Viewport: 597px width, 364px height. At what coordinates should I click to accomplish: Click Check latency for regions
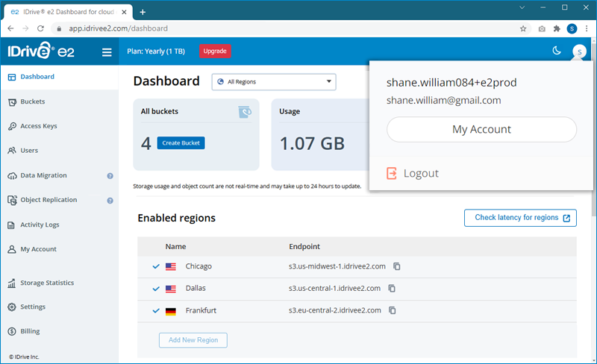(519, 218)
